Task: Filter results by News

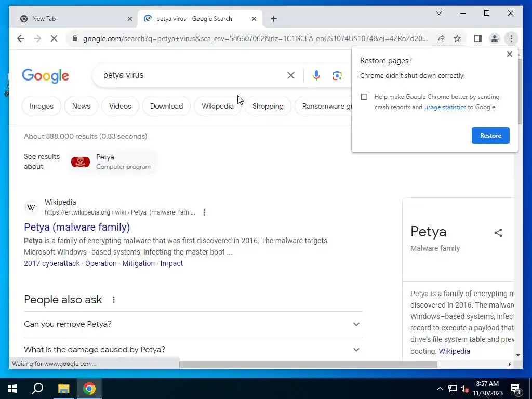Action: [81, 106]
